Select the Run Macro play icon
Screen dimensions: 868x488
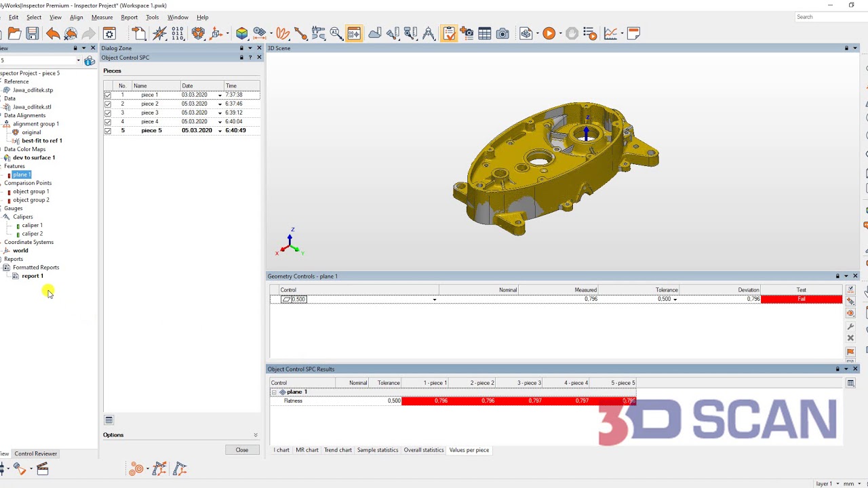(549, 33)
